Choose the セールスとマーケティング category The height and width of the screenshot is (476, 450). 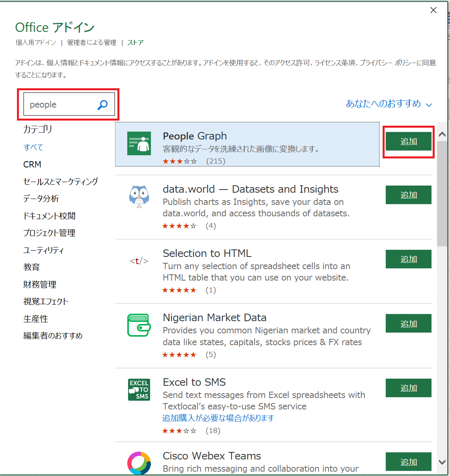[x=61, y=182]
